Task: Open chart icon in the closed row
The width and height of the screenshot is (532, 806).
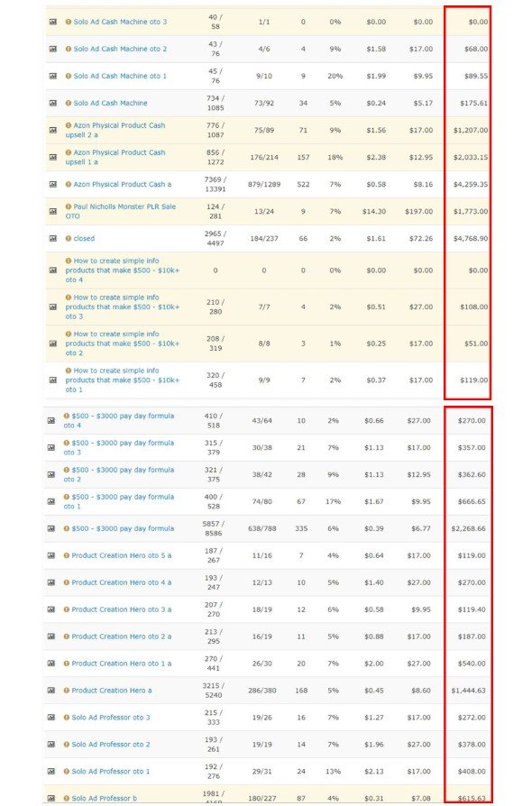Action: pos(53,239)
